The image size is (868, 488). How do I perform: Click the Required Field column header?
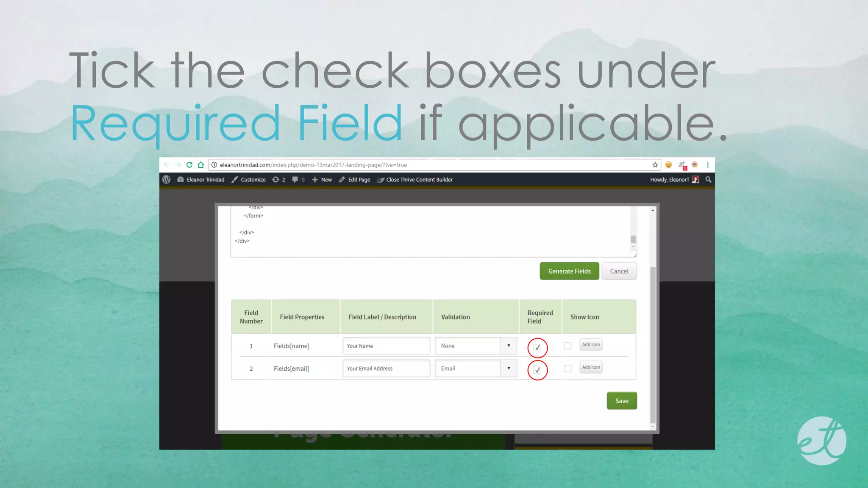click(x=540, y=317)
